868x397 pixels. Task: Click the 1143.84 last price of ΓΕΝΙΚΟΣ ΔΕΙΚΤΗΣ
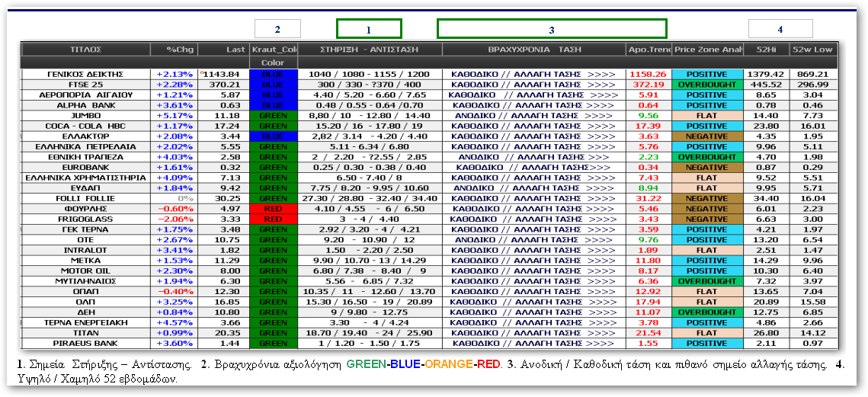[223, 74]
